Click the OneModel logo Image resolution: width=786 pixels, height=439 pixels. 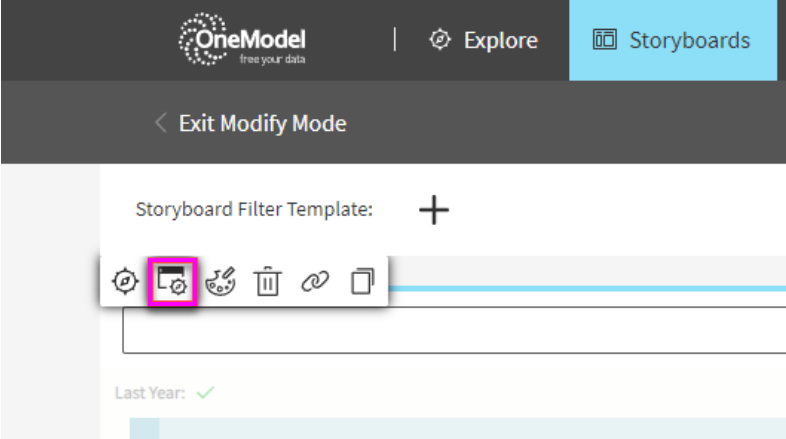(x=242, y=40)
